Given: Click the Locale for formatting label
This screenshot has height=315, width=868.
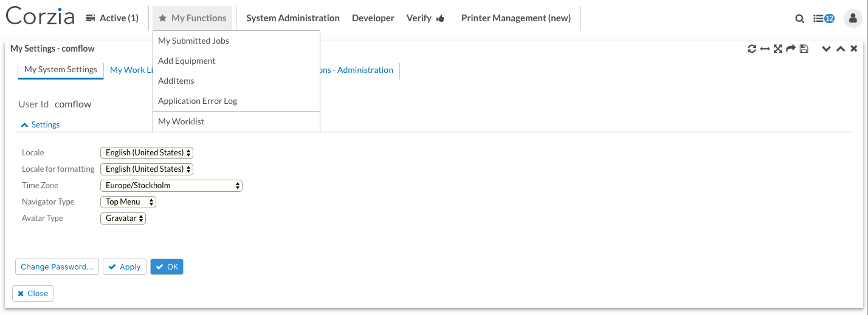Looking at the screenshot, I should point(58,169).
